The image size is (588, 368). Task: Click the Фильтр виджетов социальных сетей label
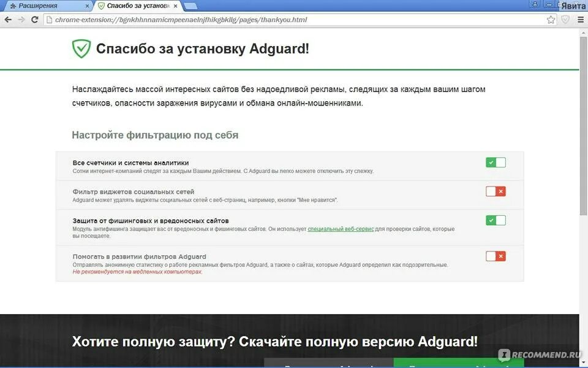pyautogui.click(x=134, y=191)
